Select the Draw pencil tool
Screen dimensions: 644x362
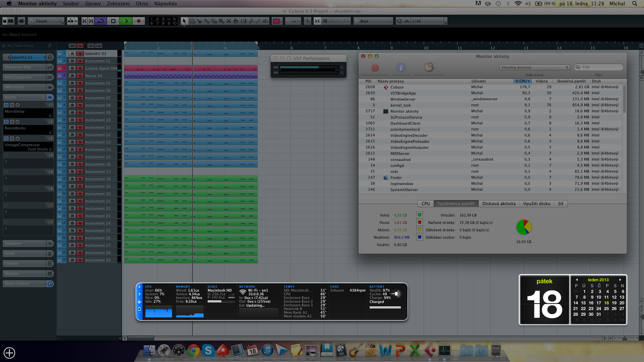click(x=251, y=21)
